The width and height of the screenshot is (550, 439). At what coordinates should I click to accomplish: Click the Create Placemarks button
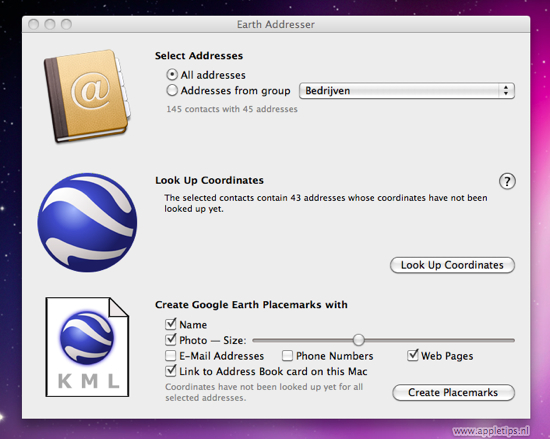453,392
